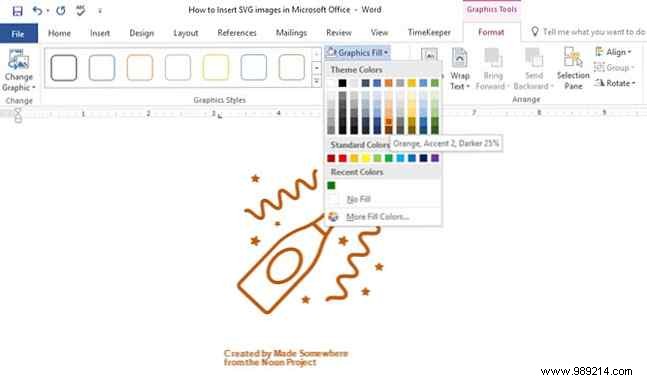Apply the first dark outline graphics style
The height and width of the screenshot is (380, 647).
coord(64,67)
